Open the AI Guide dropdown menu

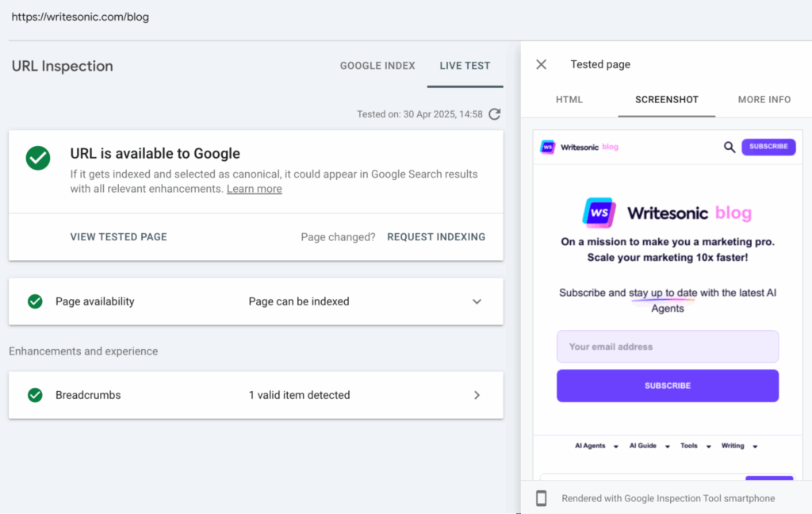click(x=649, y=446)
